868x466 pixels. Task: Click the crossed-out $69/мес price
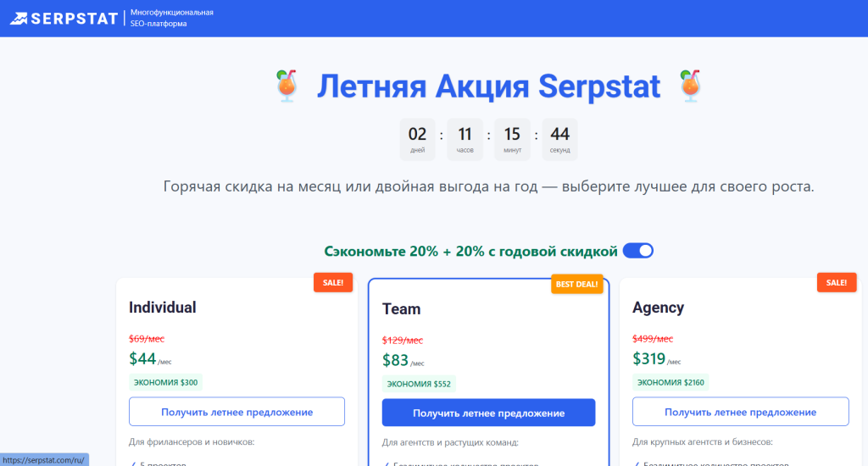(147, 339)
